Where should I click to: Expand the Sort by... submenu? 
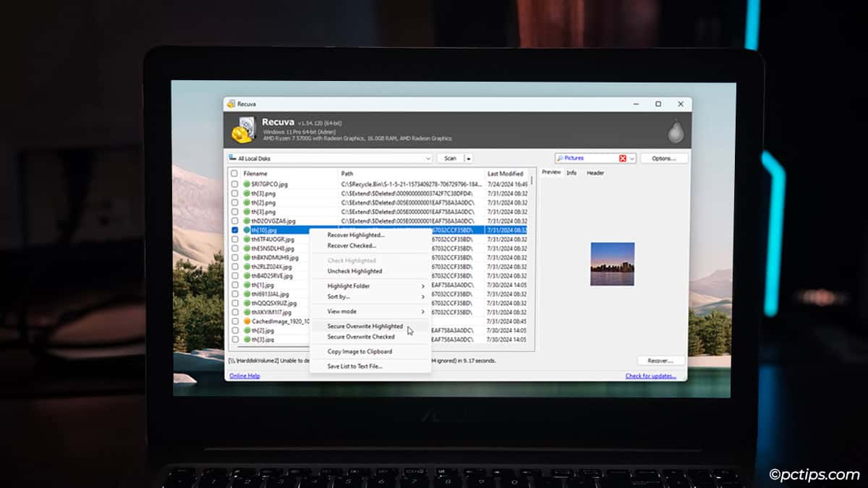coord(339,297)
